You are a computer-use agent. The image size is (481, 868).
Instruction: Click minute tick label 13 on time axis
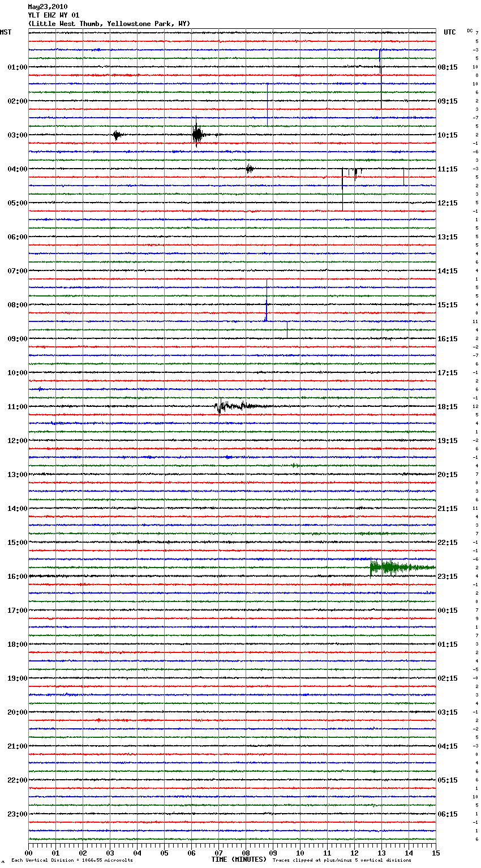pyautogui.click(x=381, y=853)
